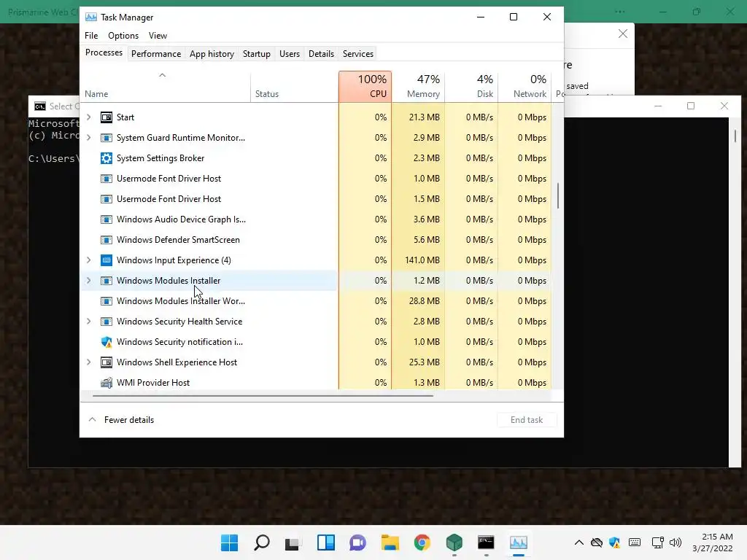Viewport: 747px width, 560px height.
Task: Click the Windows Shell Experience Host icon
Action: click(x=107, y=362)
